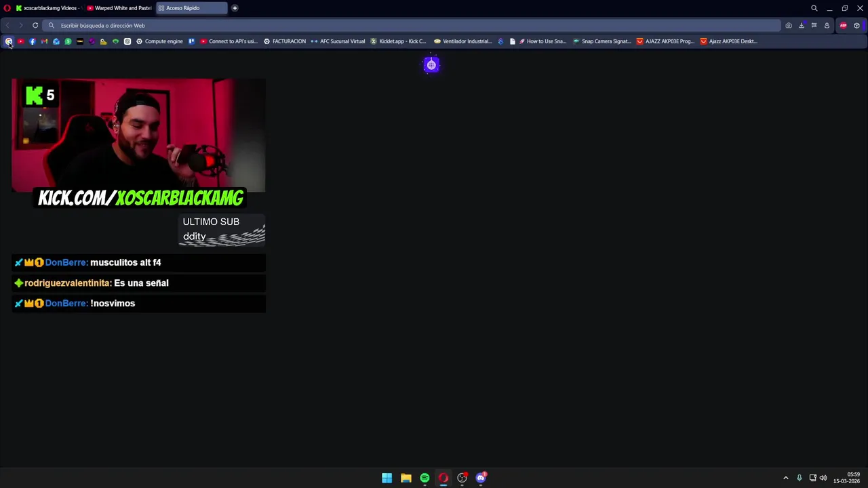Open the Compute engine bookmark
This screenshot has width=868, height=488.
(159, 41)
